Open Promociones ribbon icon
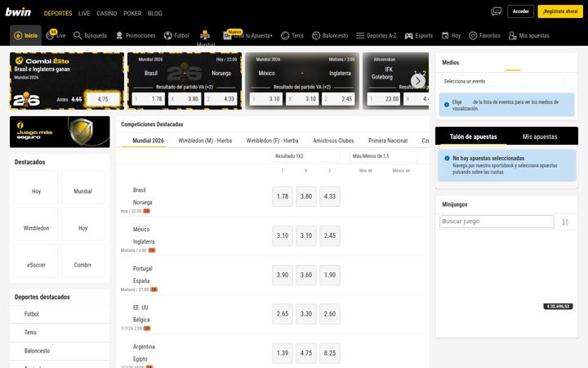The image size is (588, 368). pyautogui.click(x=119, y=36)
